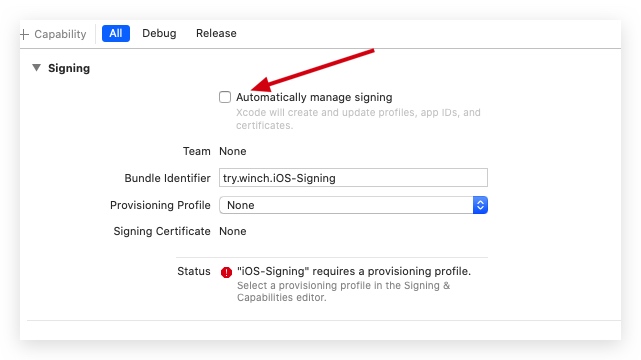This screenshot has height=360, width=641.
Task: Click the Automatically manage signing label text
Action: point(314,97)
